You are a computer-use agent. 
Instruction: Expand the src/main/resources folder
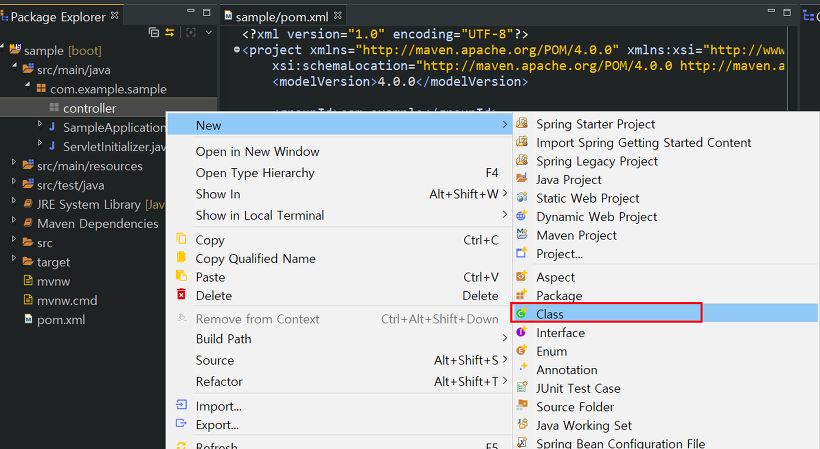click(x=14, y=163)
